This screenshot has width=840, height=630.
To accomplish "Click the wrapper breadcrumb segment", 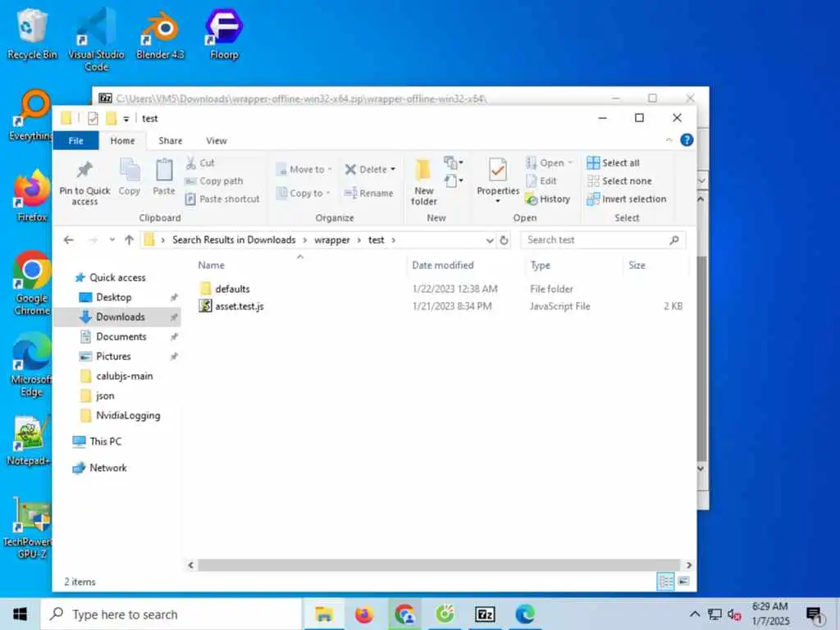I will click(331, 240).
